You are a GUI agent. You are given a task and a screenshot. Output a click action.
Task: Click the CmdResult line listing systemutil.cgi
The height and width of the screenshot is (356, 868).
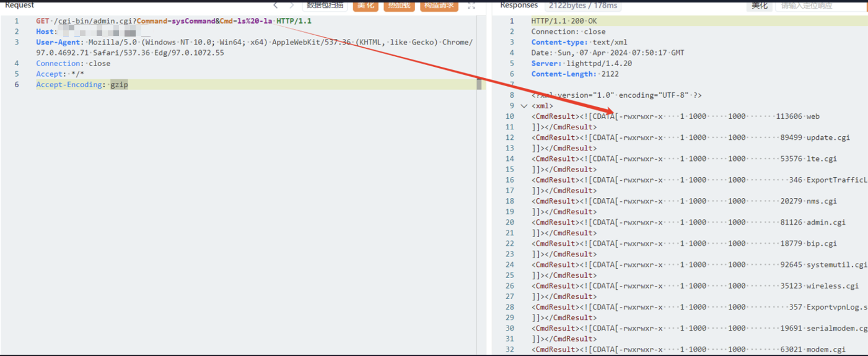(699, 264)
